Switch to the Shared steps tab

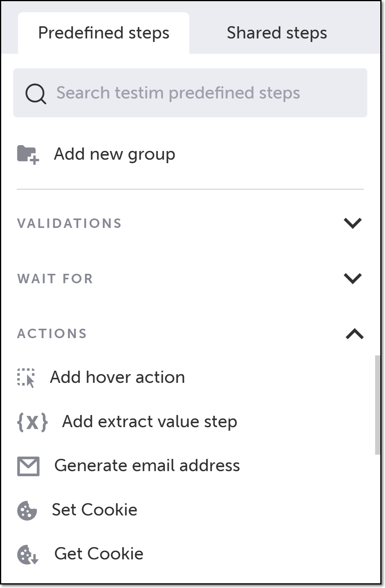tap(277, 33)
